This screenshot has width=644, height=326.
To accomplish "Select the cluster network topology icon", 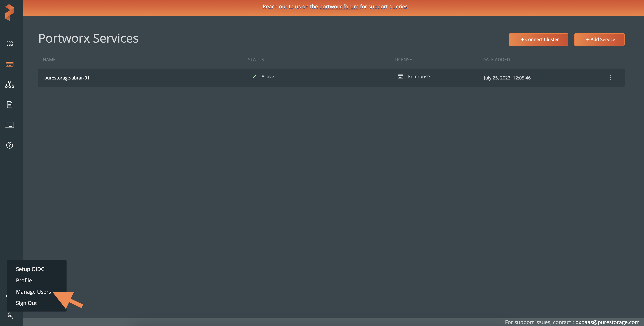I will pyautogui.click(x=10, y=84).
